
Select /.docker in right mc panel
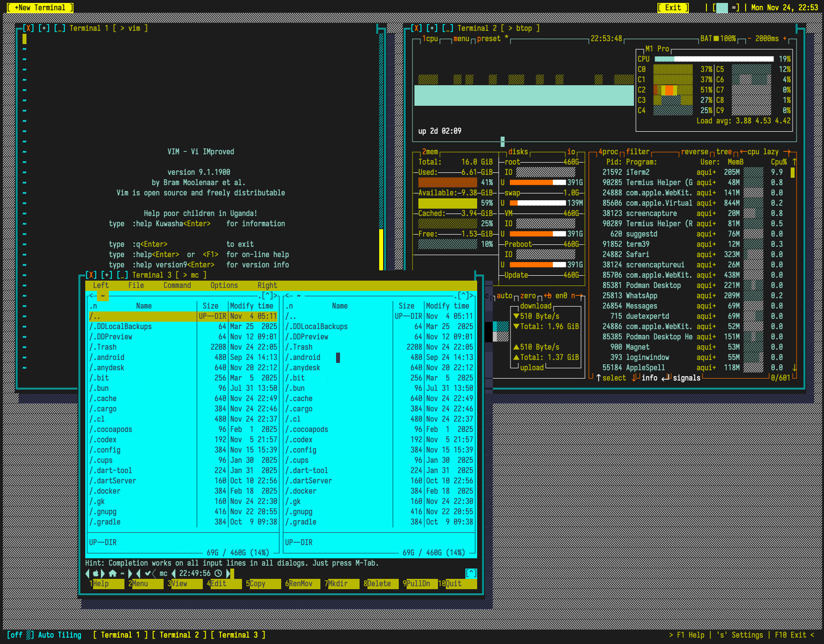click(379, 491)
